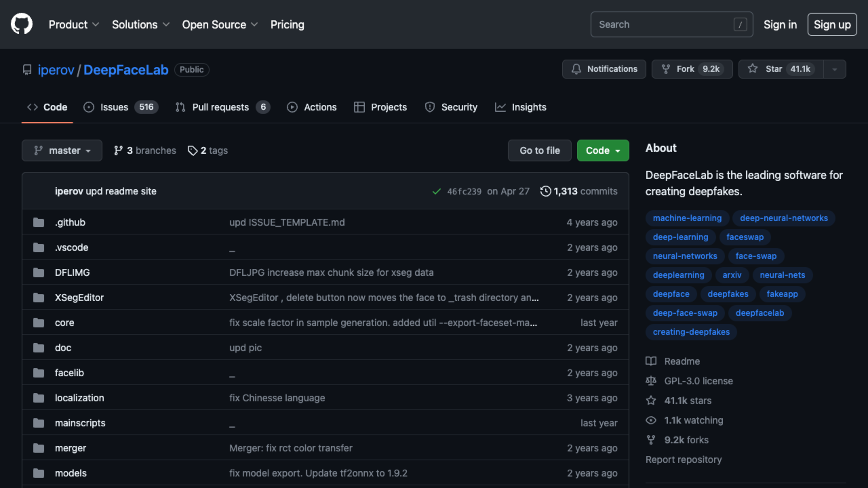Click the green commit status checkmark

tap(436, 191)
